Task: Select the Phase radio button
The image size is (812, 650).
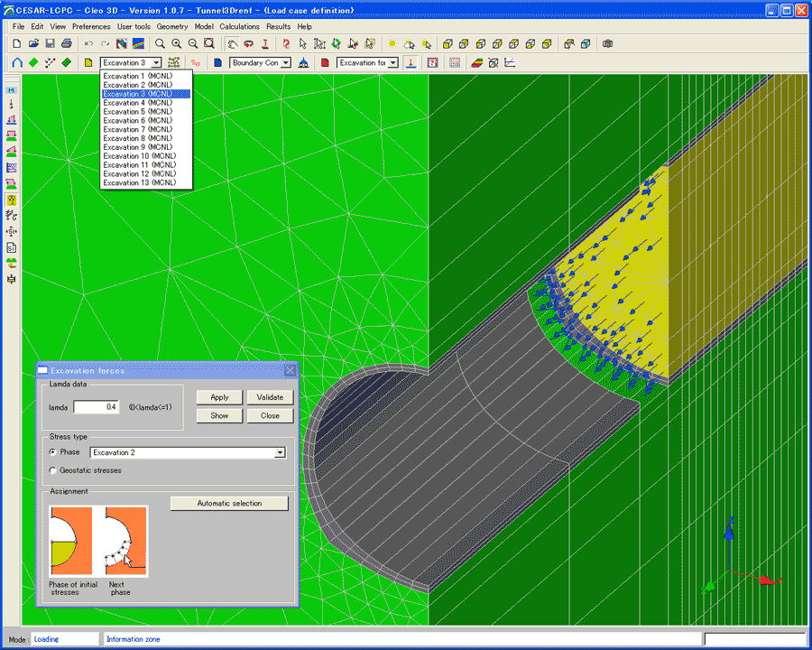Action: [53, 452]
